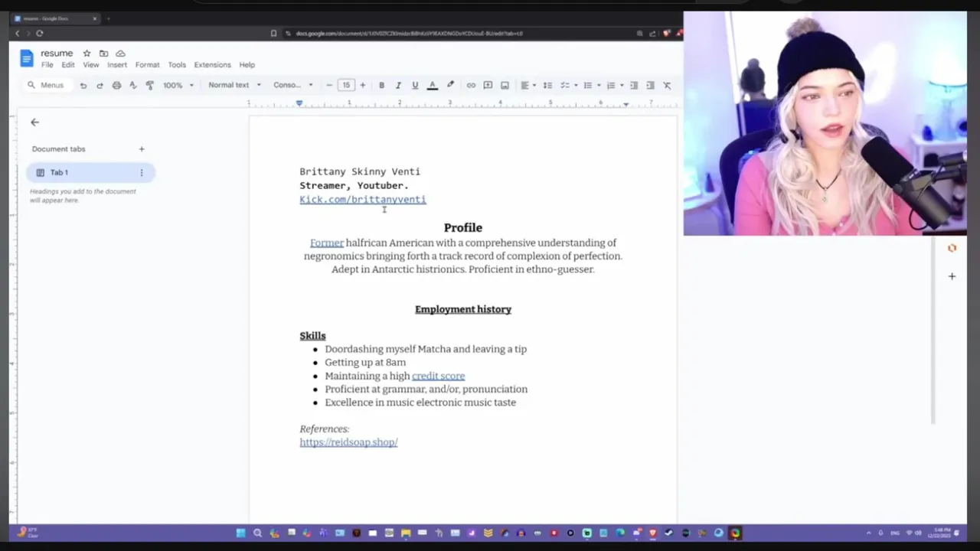Viewport: 980px width, 551px height.
Task: Click the Redo arrow
Action: 100,85
